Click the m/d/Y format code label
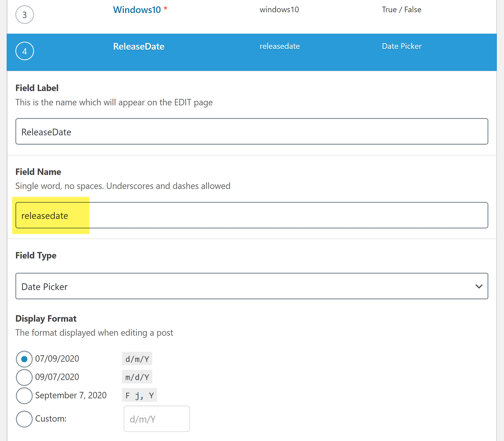This screenshot has width=504, height=441. point(137,377)
